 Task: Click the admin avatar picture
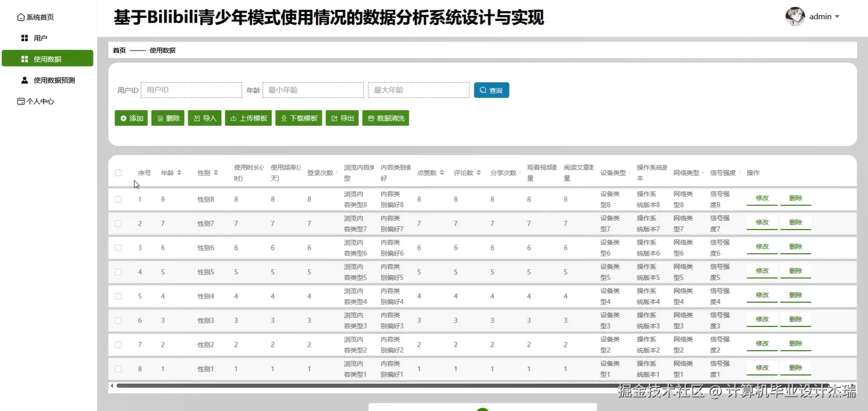tap(795, 17)
